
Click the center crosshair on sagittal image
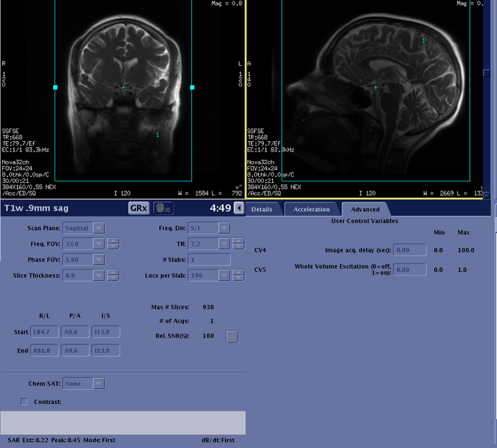pos(376,87)
